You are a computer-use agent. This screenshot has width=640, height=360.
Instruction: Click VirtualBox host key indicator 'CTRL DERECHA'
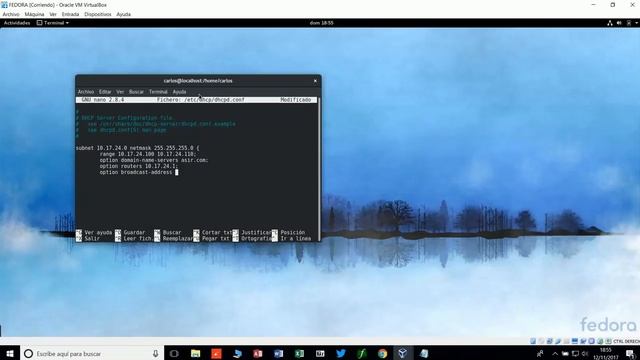point(627,341)
